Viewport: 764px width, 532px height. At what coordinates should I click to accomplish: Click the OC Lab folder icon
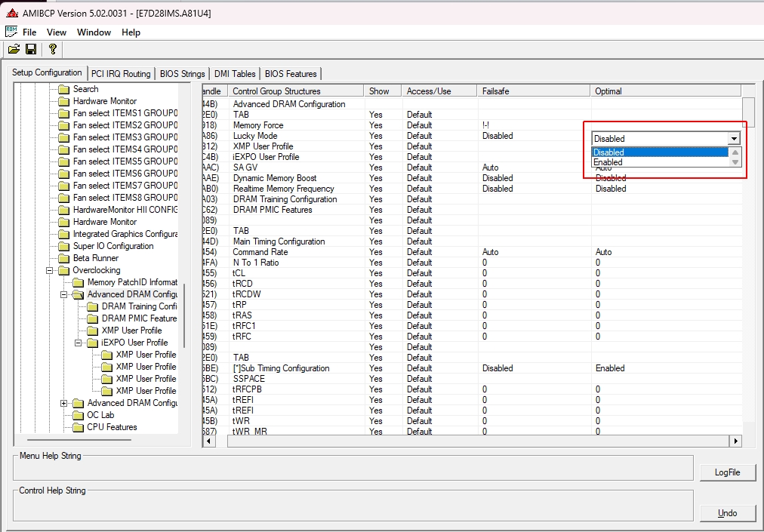pyautogui.click(x=78, y=415)
